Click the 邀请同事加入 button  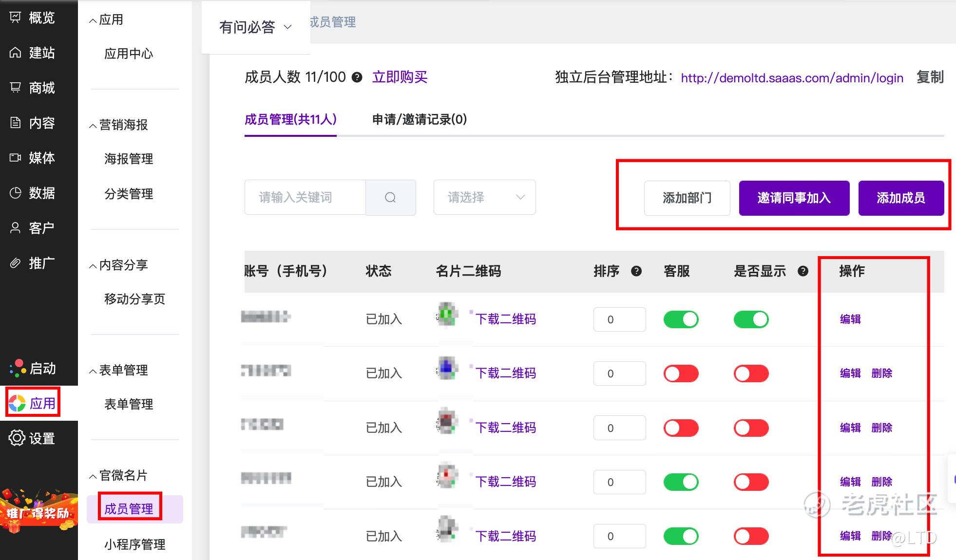794,198
